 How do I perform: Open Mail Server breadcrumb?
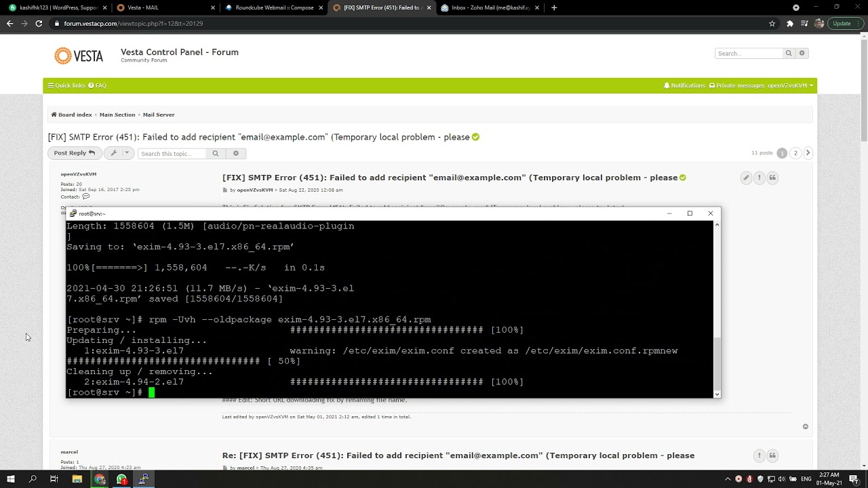159,115
